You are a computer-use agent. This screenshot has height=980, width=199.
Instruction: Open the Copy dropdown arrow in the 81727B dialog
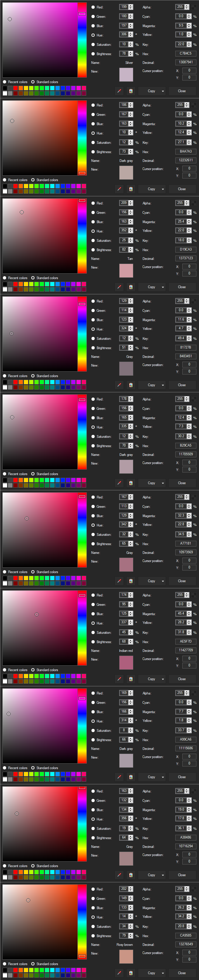(163, 385)
